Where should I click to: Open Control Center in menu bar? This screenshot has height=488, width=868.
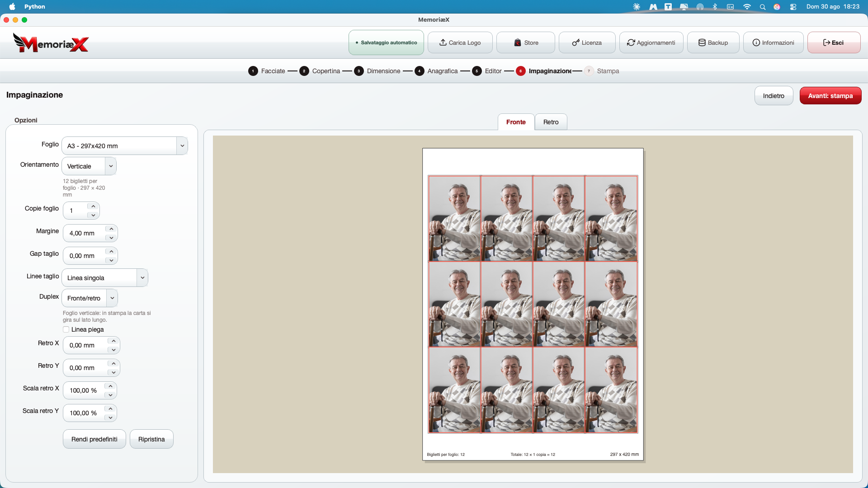[793, 6]
